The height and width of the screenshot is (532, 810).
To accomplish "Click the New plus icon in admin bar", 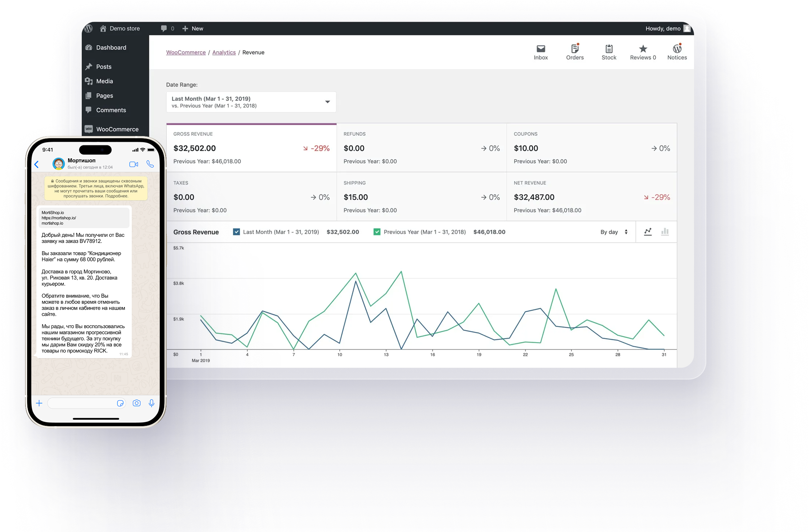I will coord(185,28).
